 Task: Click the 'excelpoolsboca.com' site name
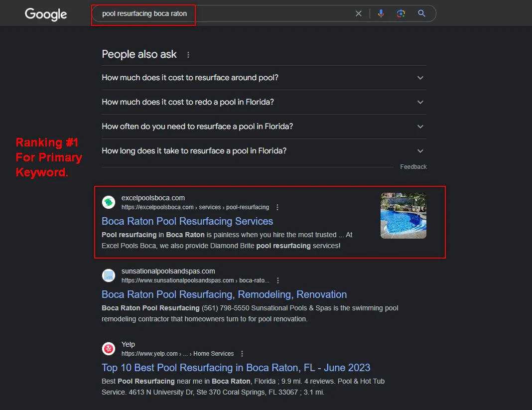153,198
